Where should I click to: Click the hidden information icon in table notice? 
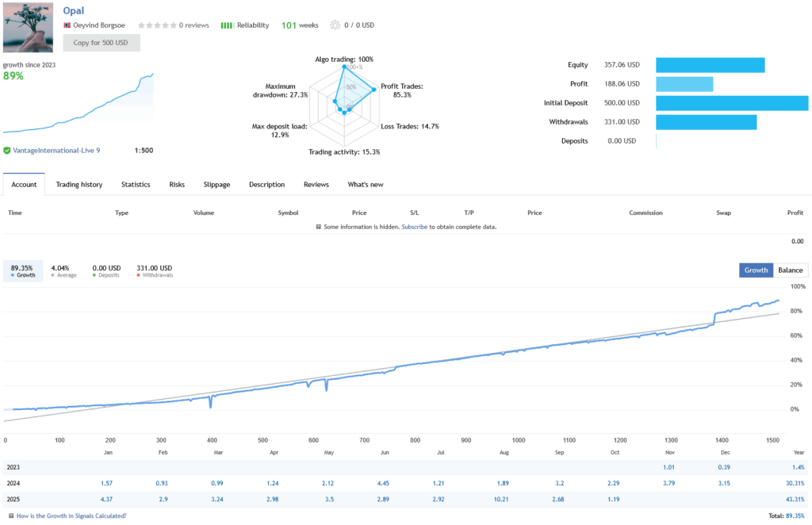click(319, 227)
